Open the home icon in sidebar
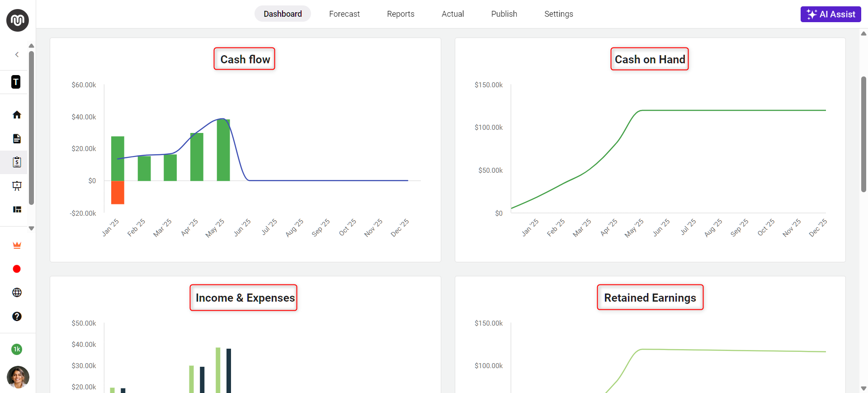 17,115
